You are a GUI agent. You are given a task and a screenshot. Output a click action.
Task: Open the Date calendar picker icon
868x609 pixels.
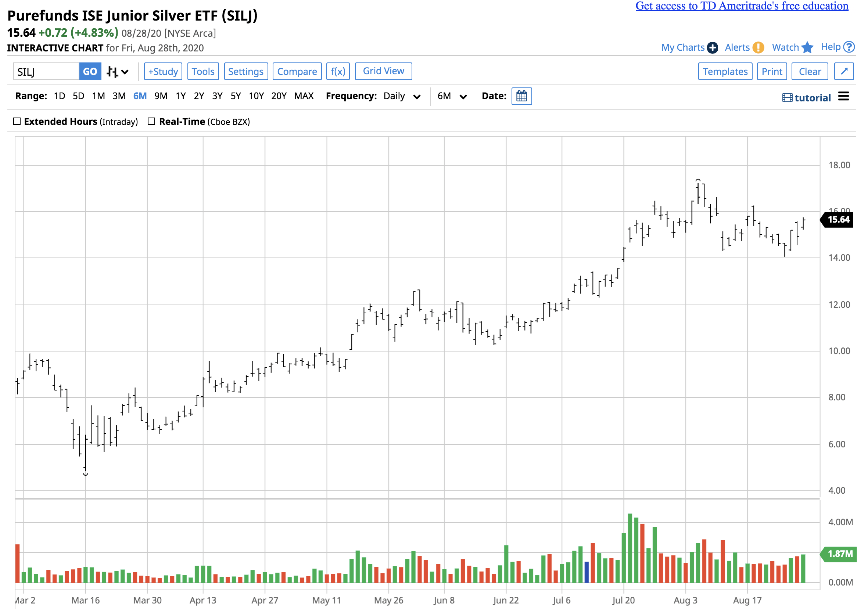(521, 96)
